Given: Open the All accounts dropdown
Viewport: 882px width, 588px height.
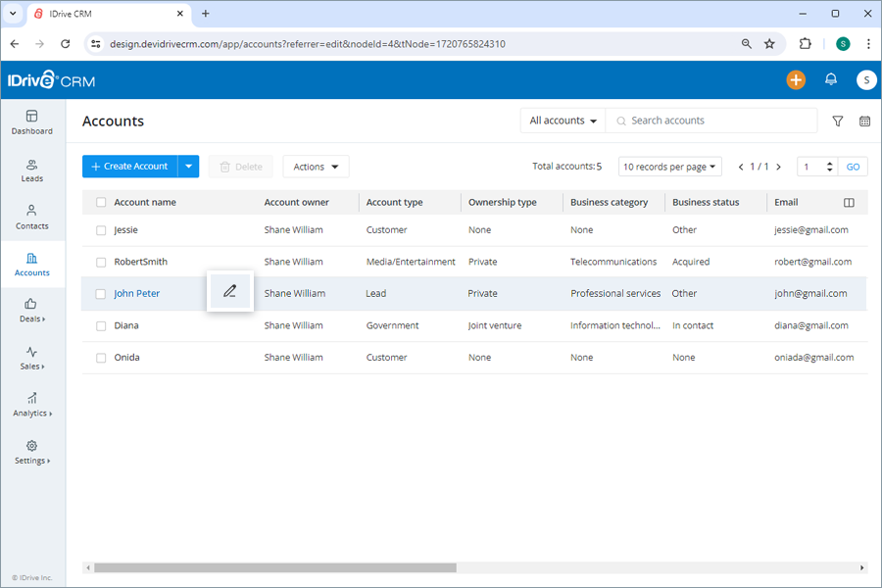Looking at the screenshot, I should (x=562, y=120).
